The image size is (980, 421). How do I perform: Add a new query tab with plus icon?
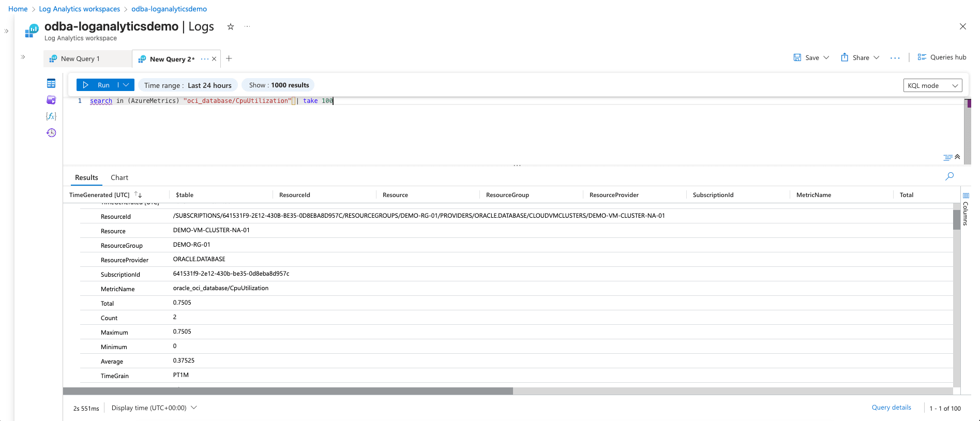[229, 58]
